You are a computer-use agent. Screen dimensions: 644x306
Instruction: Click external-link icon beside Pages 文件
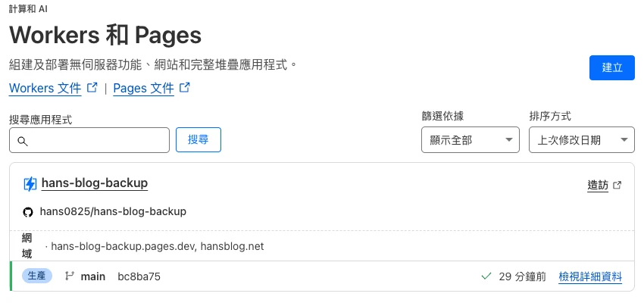point(185,88)
